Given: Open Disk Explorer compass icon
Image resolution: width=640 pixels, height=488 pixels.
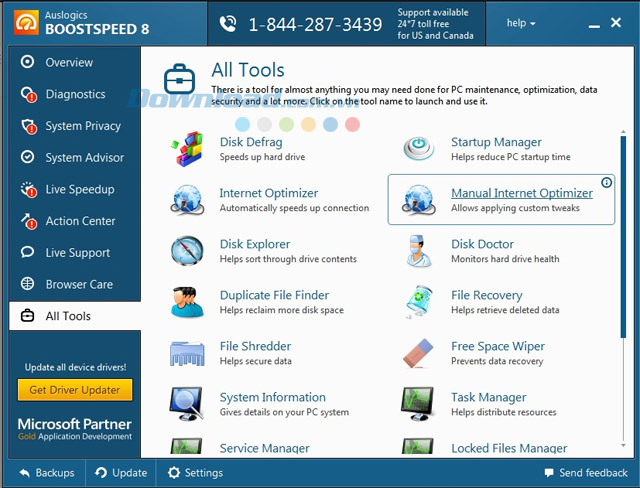Looking at the screenshot, I should (187, 251).
